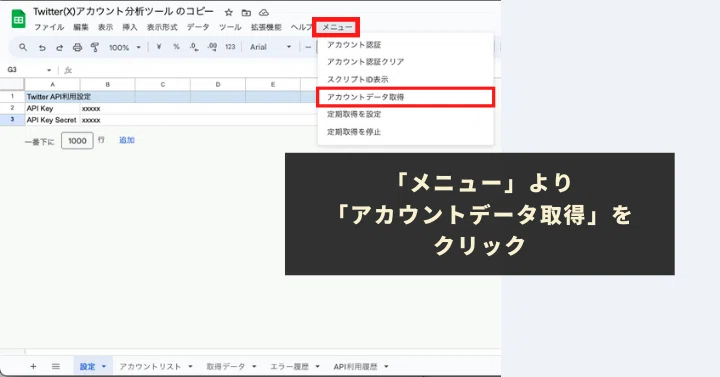Open the API利用履歴 tab dropdown arrow
Screen dimensions: 720x377
pos(386,366)
